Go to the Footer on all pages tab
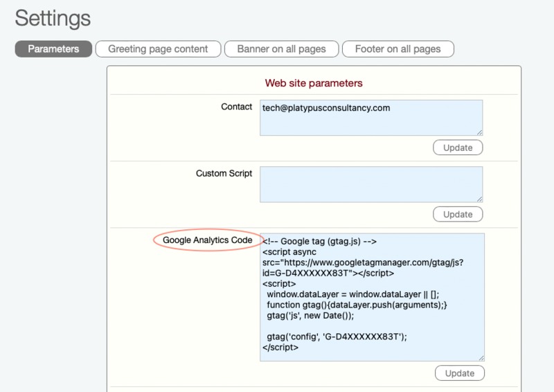Viewport: 554px width, 392px height. [x=397, y=49]
